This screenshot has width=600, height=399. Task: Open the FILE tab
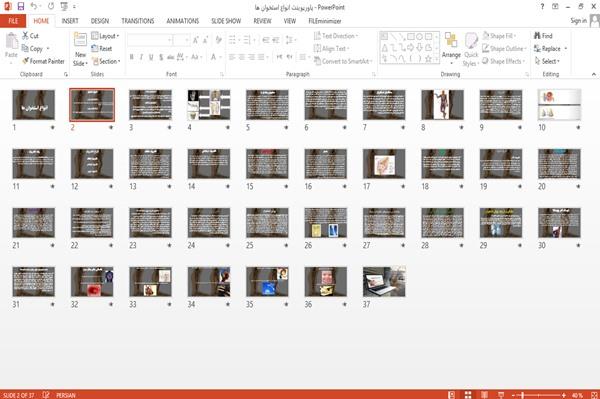tap(13, 21)
